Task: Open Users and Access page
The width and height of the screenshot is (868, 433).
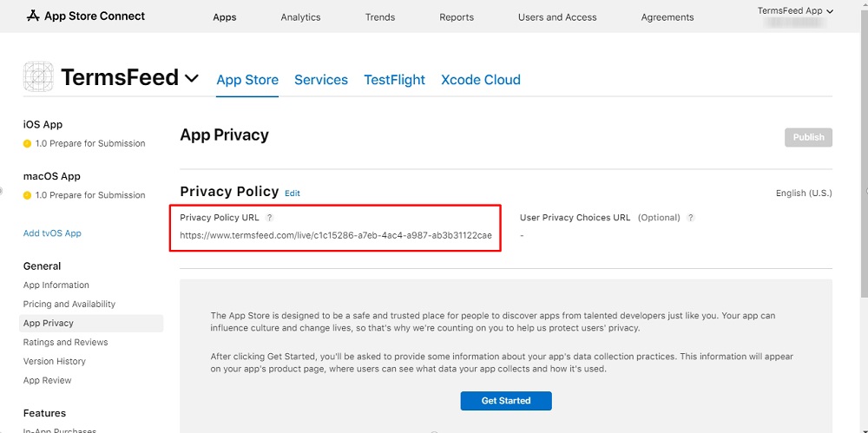Action: (557, 17)
